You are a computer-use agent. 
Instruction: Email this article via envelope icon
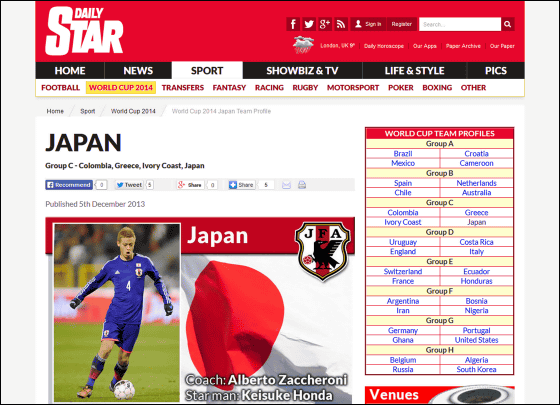coord(286,185)
